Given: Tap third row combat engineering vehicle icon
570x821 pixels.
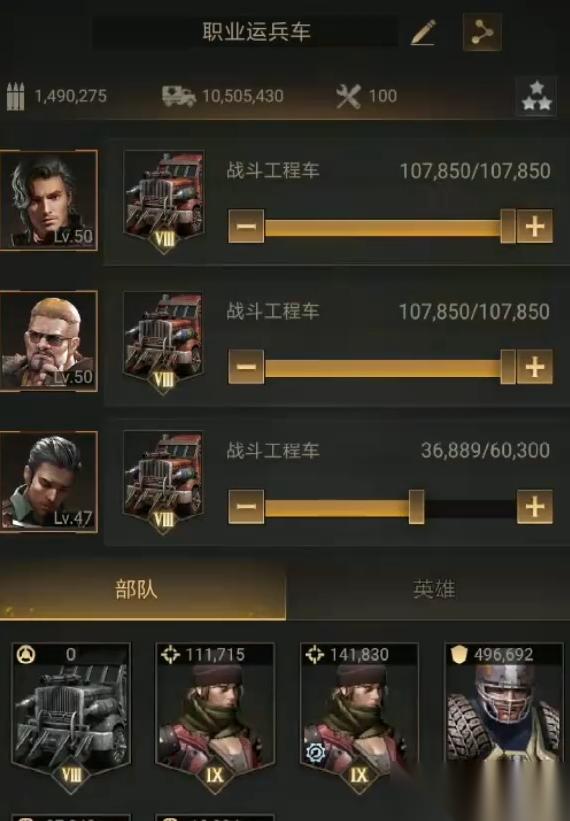Looking at the screenshot, I should (163, 481).
